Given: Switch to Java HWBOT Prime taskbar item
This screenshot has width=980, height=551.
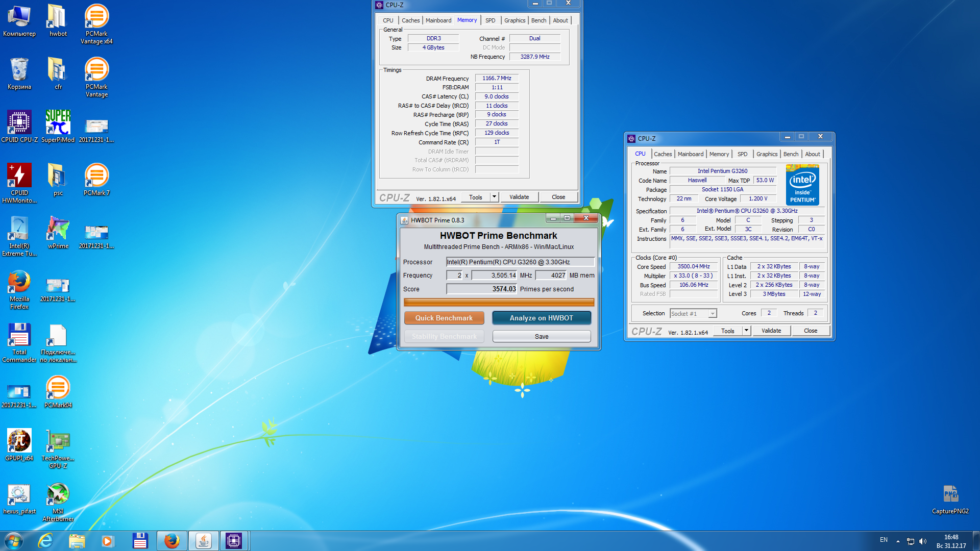Looking at the screenshot, I should (x=203, y=541).
